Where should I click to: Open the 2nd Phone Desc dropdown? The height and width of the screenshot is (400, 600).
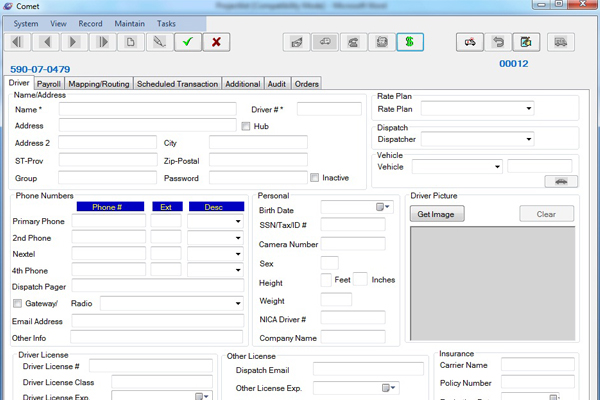coord(238,238)
